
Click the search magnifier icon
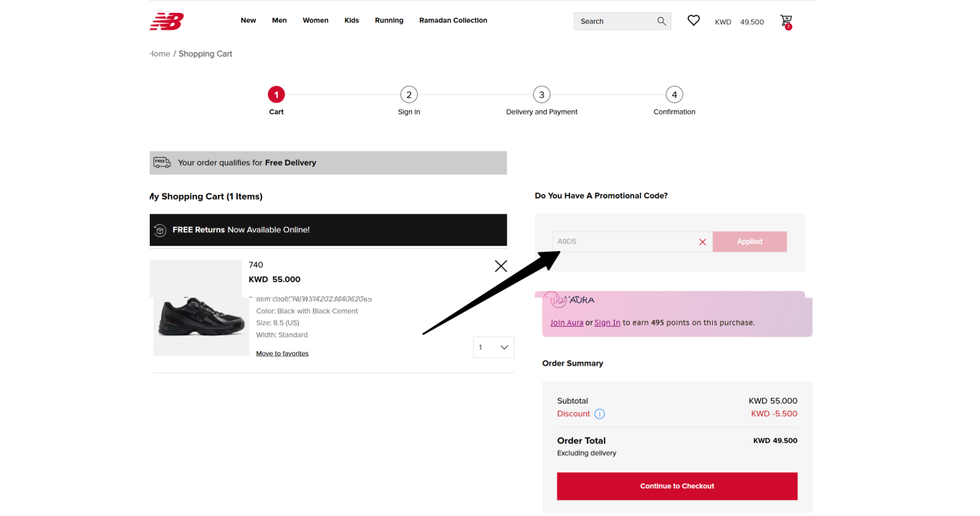click(x=661, y=21)
